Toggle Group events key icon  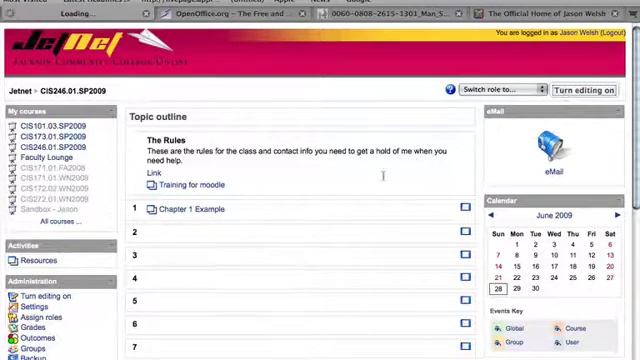click(x=498, y=342)
